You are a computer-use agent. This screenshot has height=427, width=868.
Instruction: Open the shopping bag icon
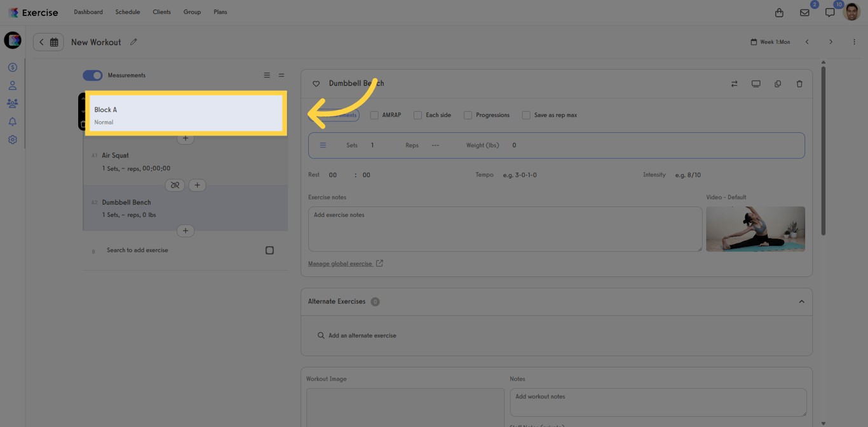779,13
